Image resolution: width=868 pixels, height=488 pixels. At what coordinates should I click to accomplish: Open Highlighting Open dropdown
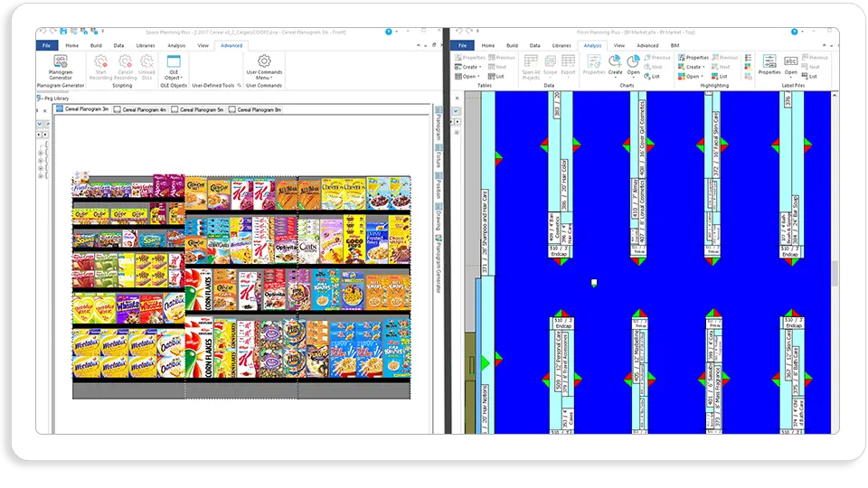pyautogui.click(x=691, y=76)
